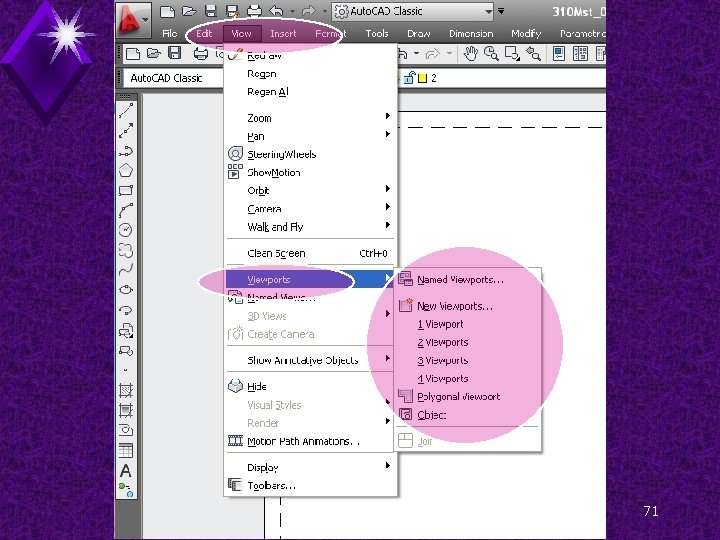Choose Regen from the View menu
The image size is (720, 540).
click(310, 74)
